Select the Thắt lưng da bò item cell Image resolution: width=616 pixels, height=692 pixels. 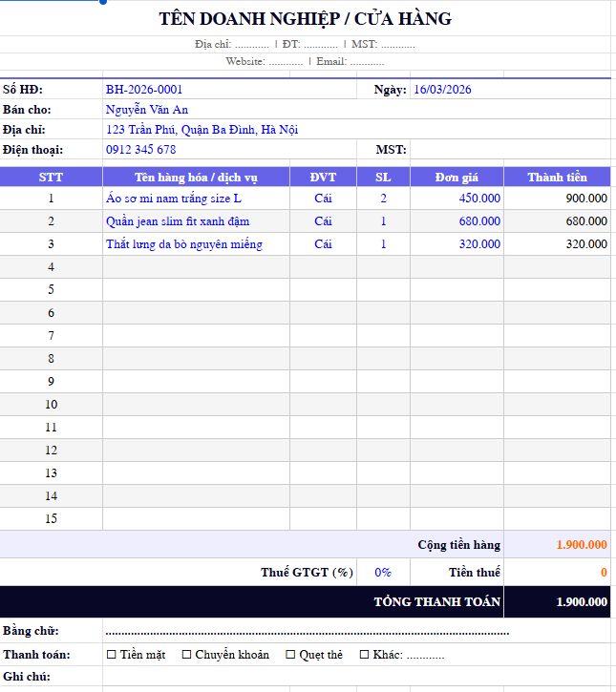click(x=184, y=244)
